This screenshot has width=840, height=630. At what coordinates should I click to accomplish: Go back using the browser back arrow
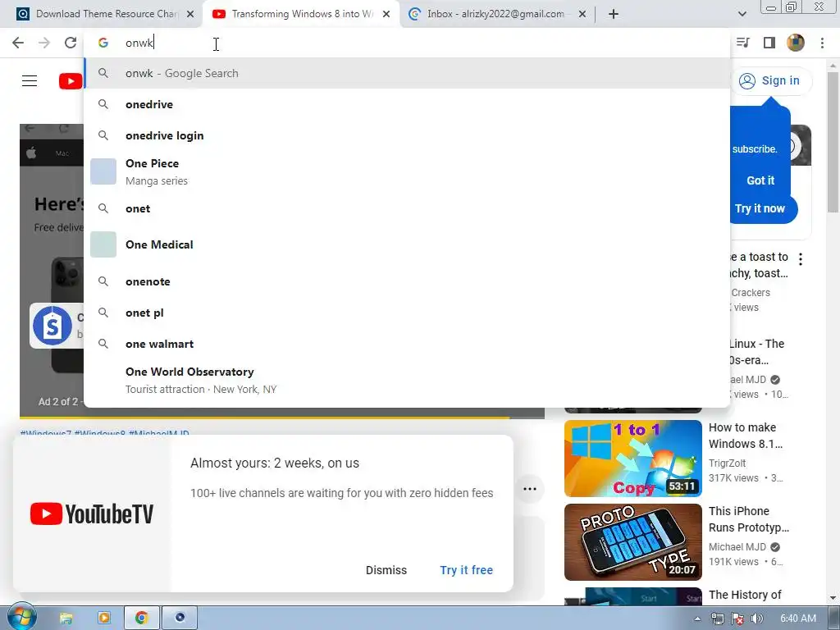18,43
